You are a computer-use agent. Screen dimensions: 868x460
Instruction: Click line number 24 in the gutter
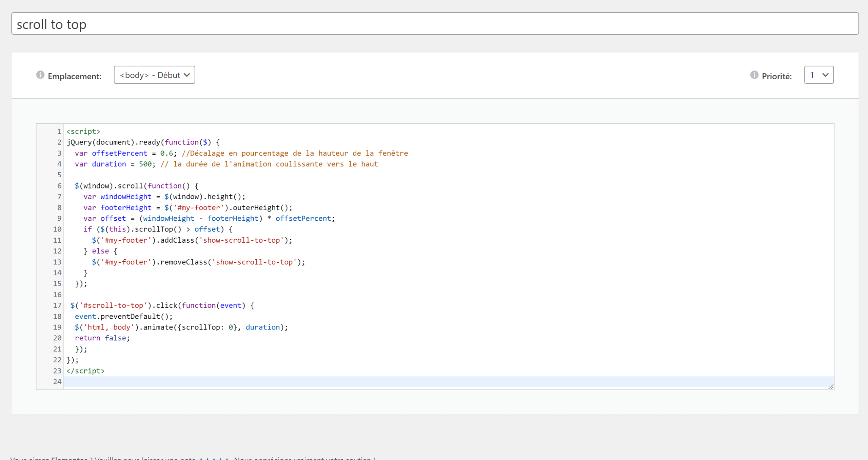[57, 382]
